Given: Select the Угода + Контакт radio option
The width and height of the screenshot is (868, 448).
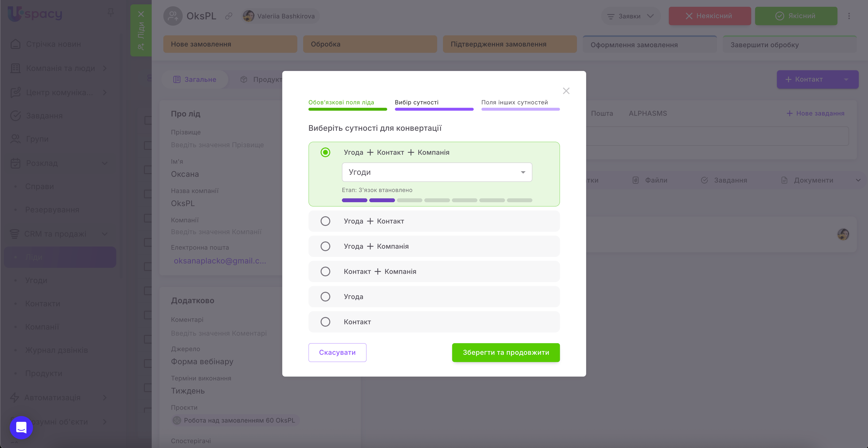Looking at the screenshot, I should (x=325, y=221).
